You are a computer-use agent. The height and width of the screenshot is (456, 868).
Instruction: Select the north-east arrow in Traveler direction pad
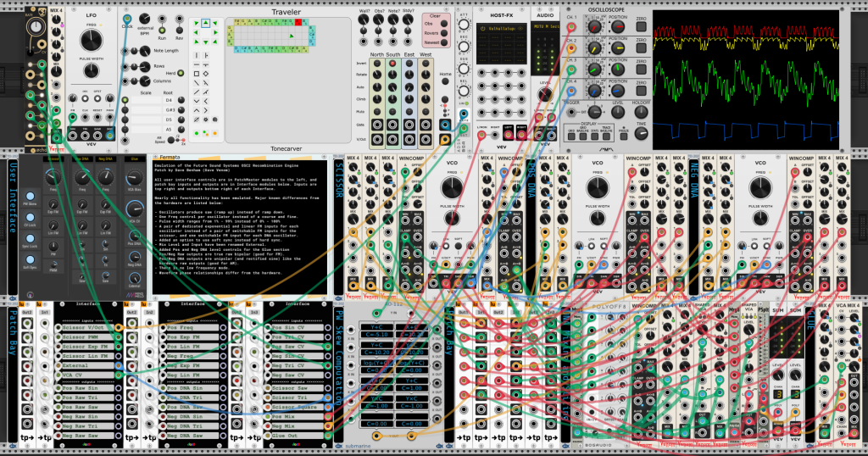click(214, 23)
